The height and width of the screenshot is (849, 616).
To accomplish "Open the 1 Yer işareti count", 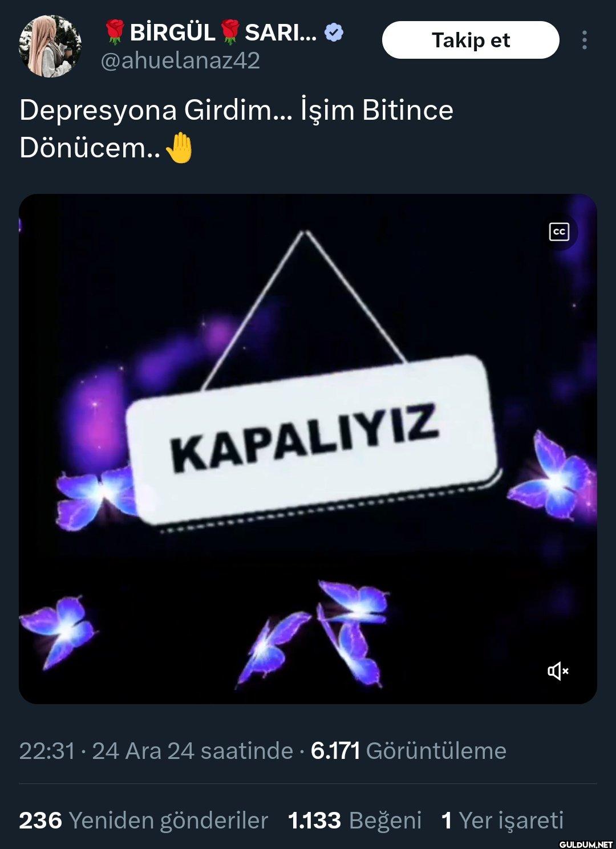I will 502,820.
